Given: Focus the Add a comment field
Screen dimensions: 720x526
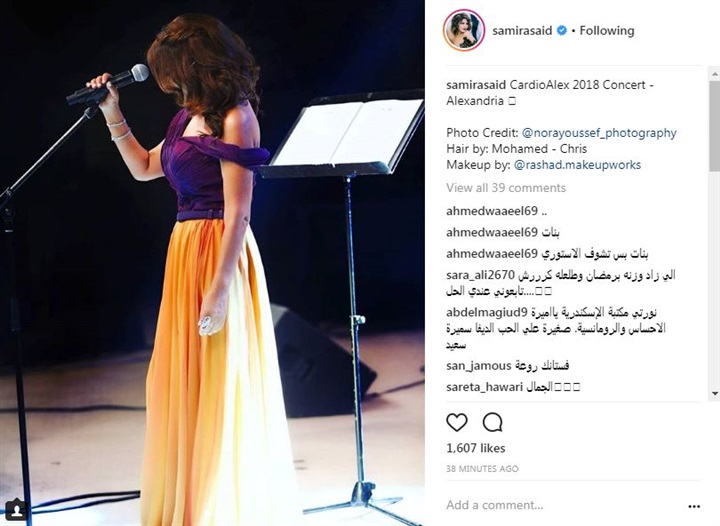Looking at the screenshot, I should [562, 505].
